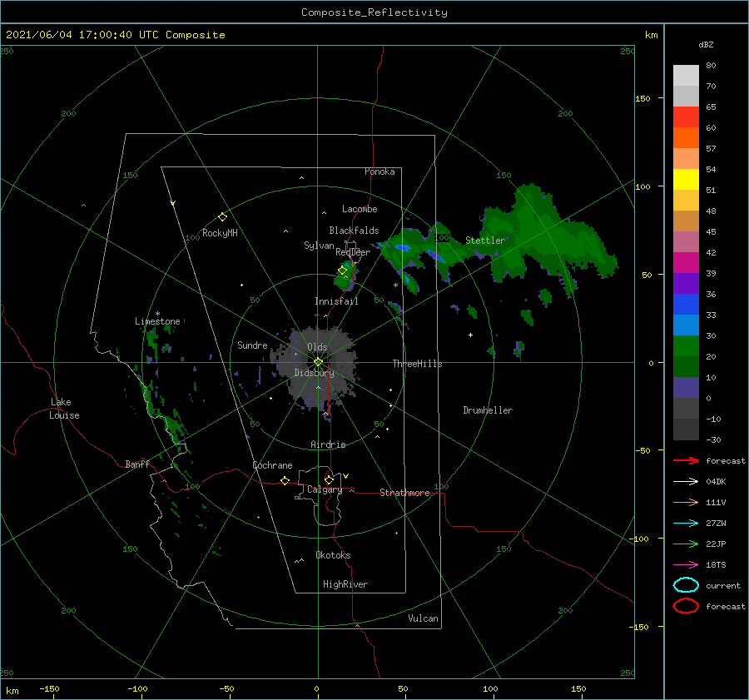The width and height of the screenshot is (749, 700).
Task: Click the Innisfail city label
Action: (336, 301)
